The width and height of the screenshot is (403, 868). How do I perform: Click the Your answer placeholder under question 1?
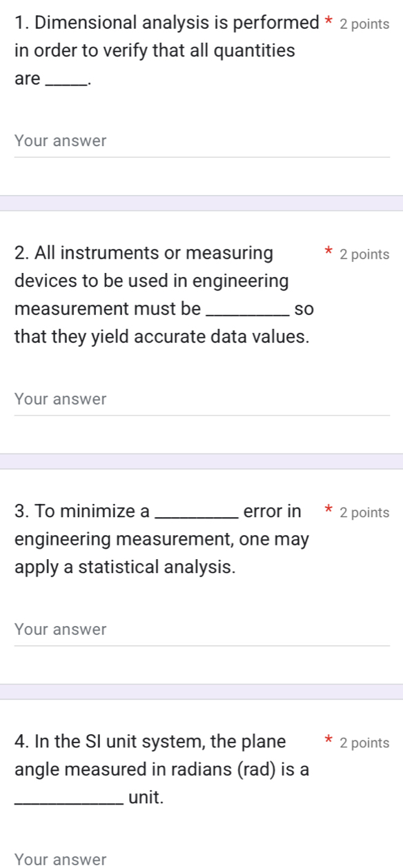click(59, 141)
